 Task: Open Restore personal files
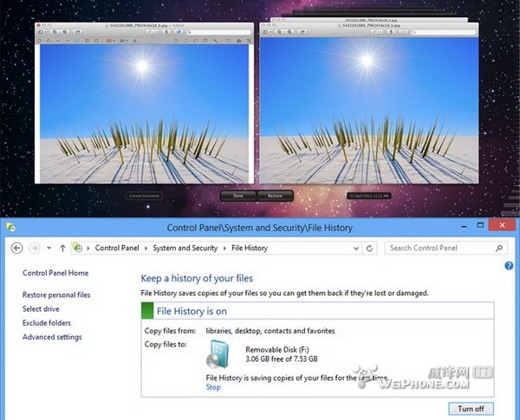(x=56, y=294)
